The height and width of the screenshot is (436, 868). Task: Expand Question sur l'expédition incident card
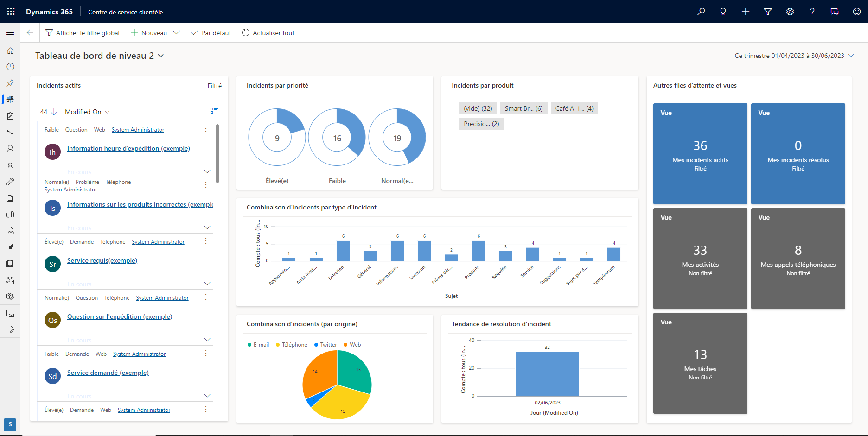(x=207, y=340)
